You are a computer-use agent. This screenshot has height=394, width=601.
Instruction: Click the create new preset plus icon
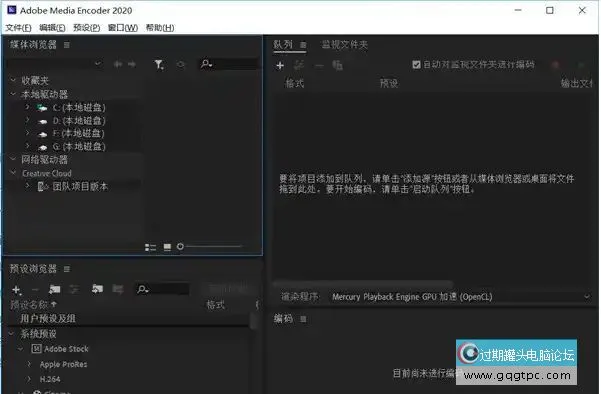[16, 290]
